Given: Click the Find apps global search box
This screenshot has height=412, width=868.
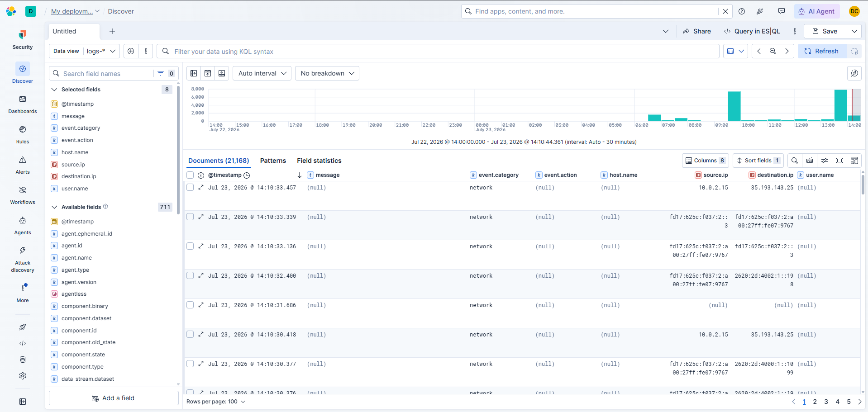Looking at the screenshot, I should pyautogui.click(x=590, y=11).
